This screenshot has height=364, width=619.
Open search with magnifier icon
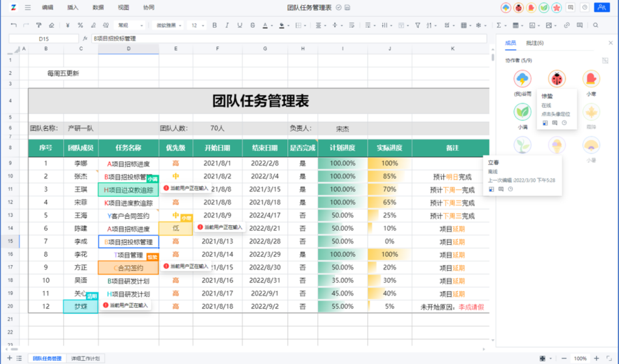pyautogui.click(x=596, y=25)
